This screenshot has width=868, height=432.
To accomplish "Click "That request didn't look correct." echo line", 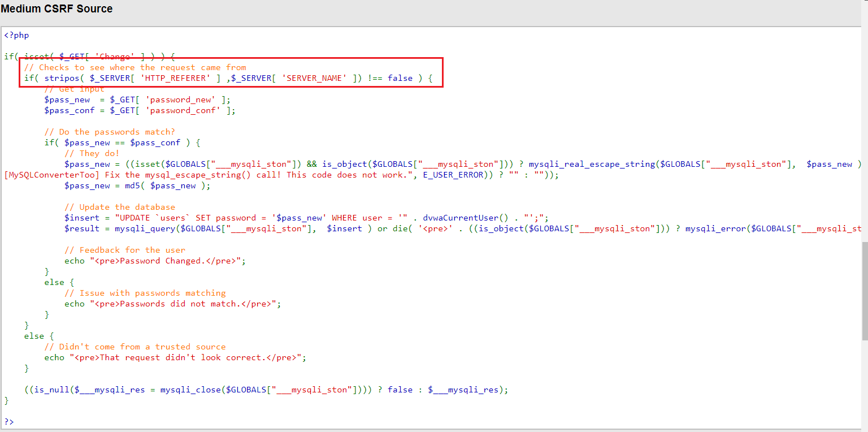I will click(x=175, y=357).
